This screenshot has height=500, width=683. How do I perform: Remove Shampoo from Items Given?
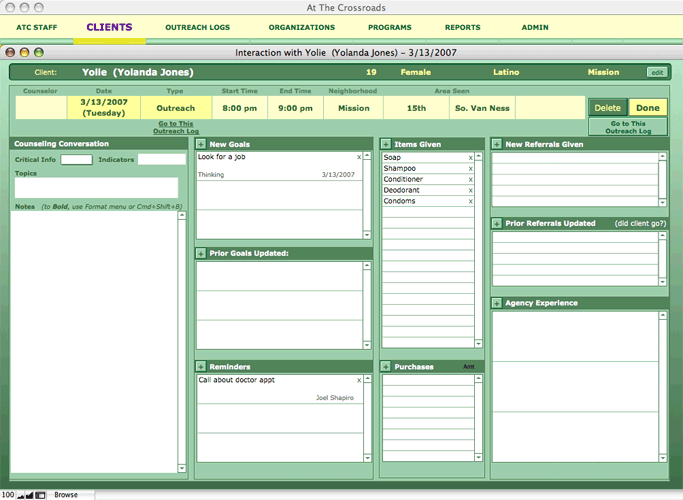click(x=470, y=169)
